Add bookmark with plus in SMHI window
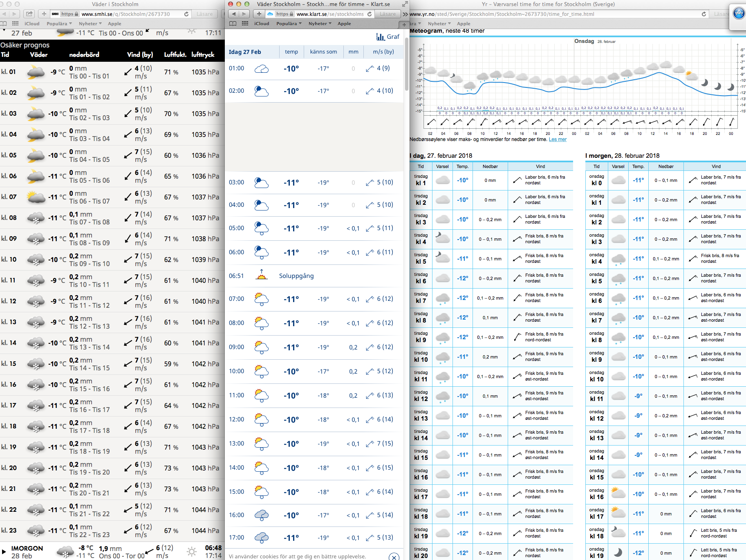 pos(44,14)
